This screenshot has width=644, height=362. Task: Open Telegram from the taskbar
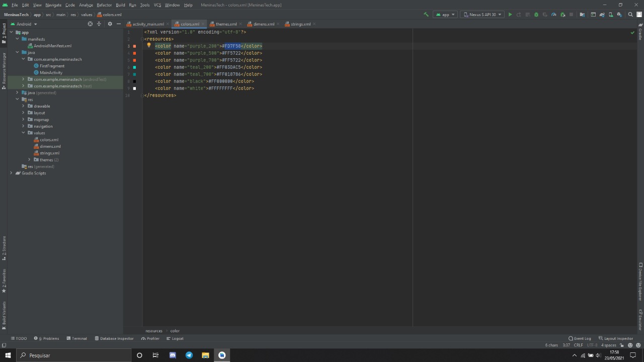[189, 355]
